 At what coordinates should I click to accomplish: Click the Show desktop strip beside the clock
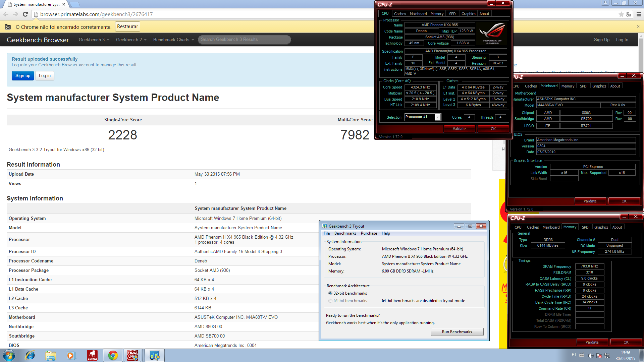click(x=642, y=355)
